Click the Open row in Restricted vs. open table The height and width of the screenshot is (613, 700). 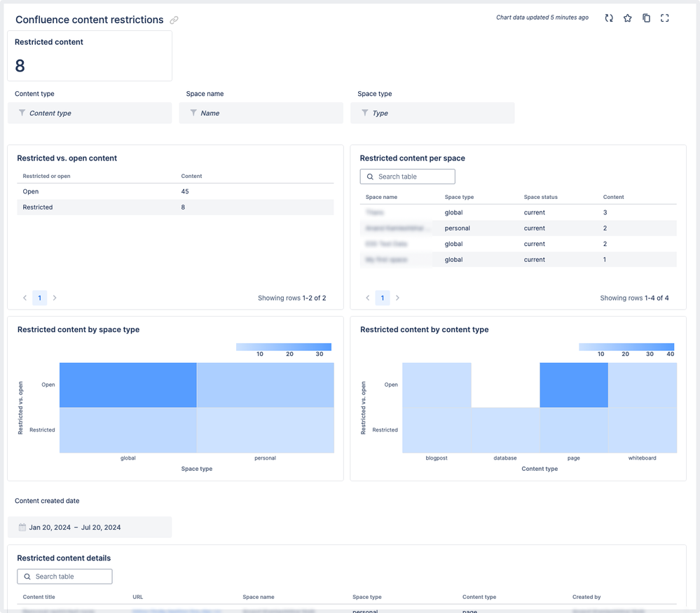tap(175, 191)
